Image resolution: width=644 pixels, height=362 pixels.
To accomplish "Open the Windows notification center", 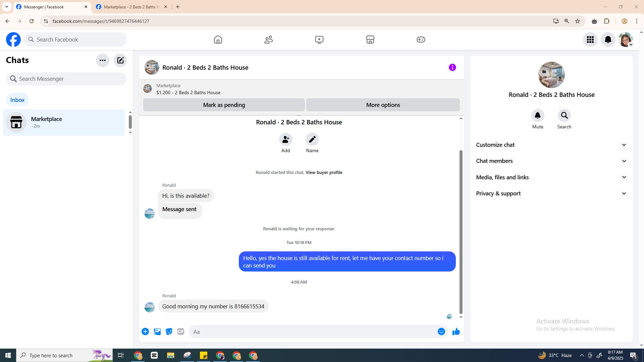I will pos(634,355).
